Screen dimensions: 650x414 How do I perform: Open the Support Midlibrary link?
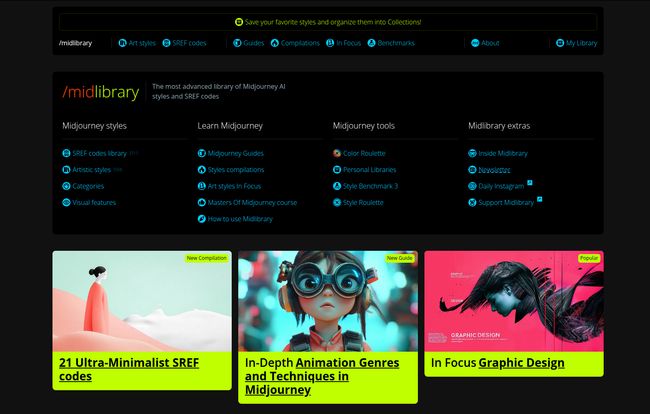coord(506,203)
